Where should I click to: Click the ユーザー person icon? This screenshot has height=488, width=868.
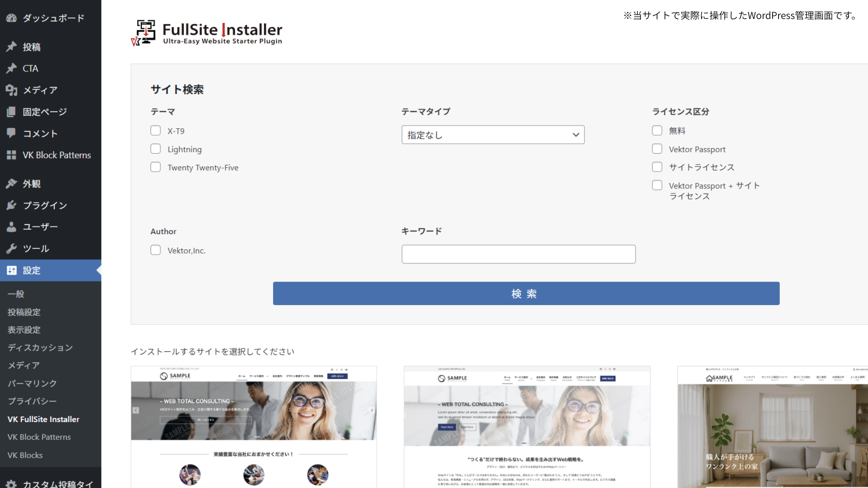tap(11, 227)
